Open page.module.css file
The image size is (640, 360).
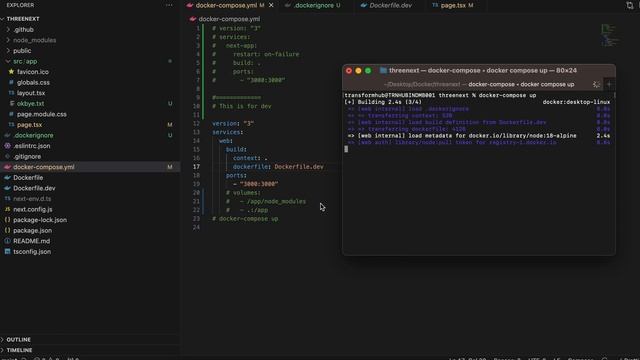click(42, 114)
